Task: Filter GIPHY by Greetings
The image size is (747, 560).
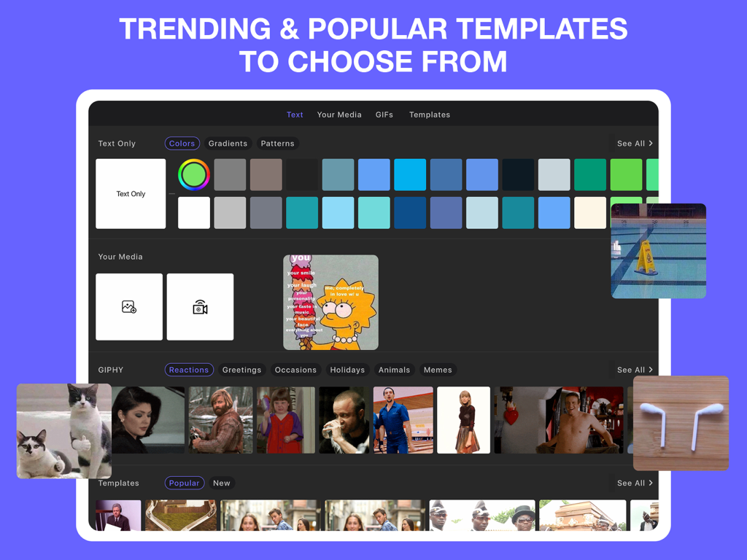Action: click(241, 370)
